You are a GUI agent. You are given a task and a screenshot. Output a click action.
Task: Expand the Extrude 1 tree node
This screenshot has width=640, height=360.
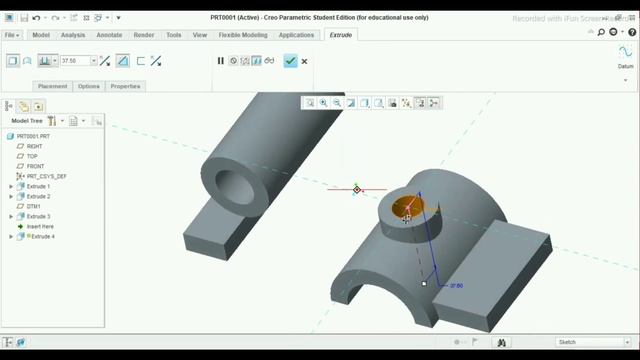11,187
